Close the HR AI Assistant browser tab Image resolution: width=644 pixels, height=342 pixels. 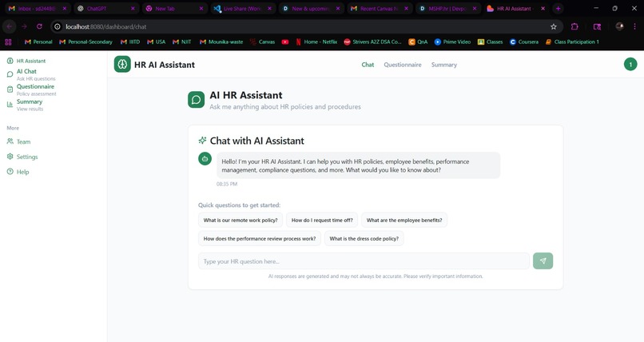pyautogui.click(x=543, y=8)
